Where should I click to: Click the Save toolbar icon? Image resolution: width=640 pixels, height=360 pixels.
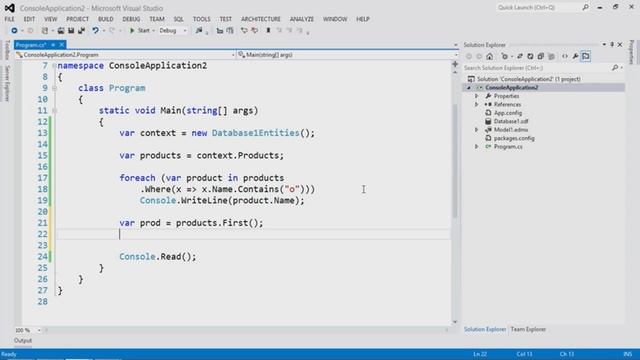point(71,31)
